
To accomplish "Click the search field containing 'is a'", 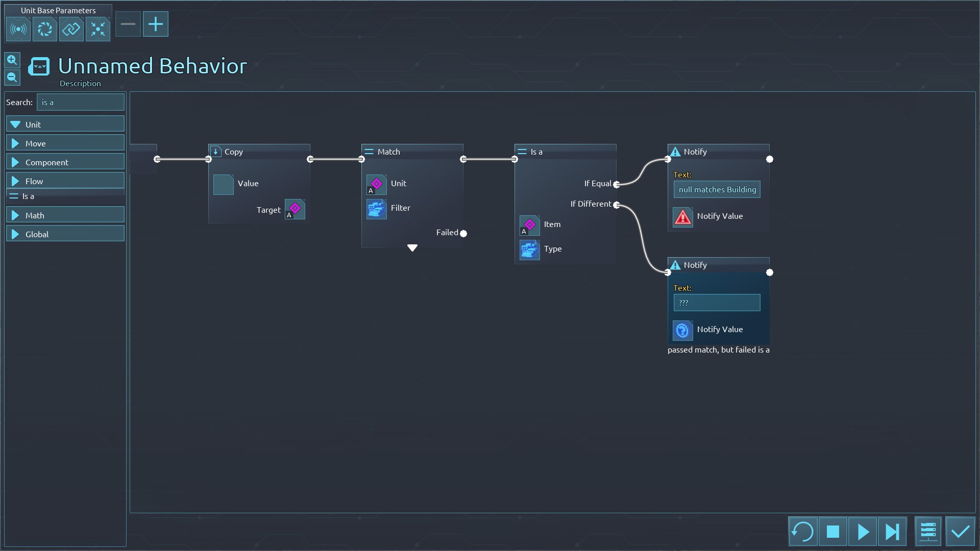I will [x=81, y=103].
